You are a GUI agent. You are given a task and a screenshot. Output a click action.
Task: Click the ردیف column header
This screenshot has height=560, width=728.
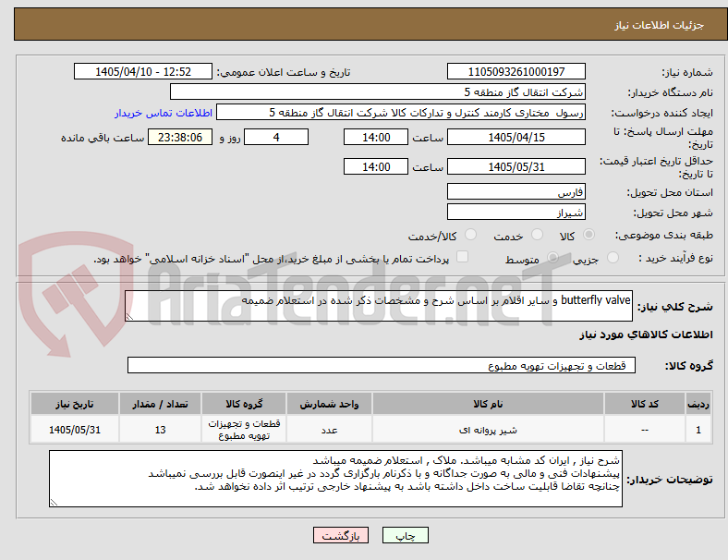coord(698,404)
